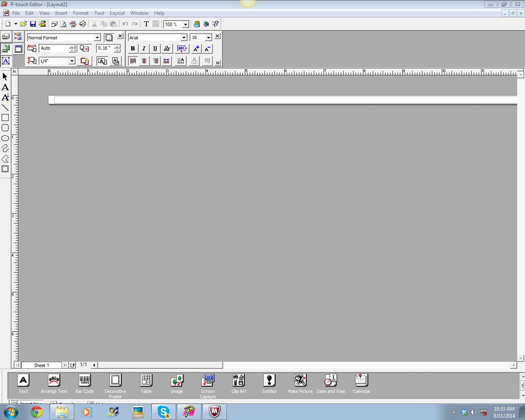The image size is (525, 420).
Task: Choose Arrange Text in the insert panel
Action: (54, 384)
